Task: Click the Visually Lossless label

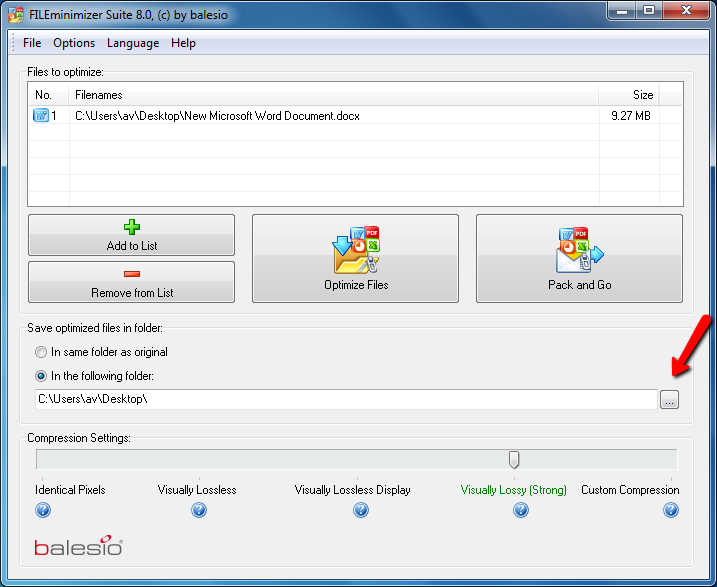Action: (197, 490)
